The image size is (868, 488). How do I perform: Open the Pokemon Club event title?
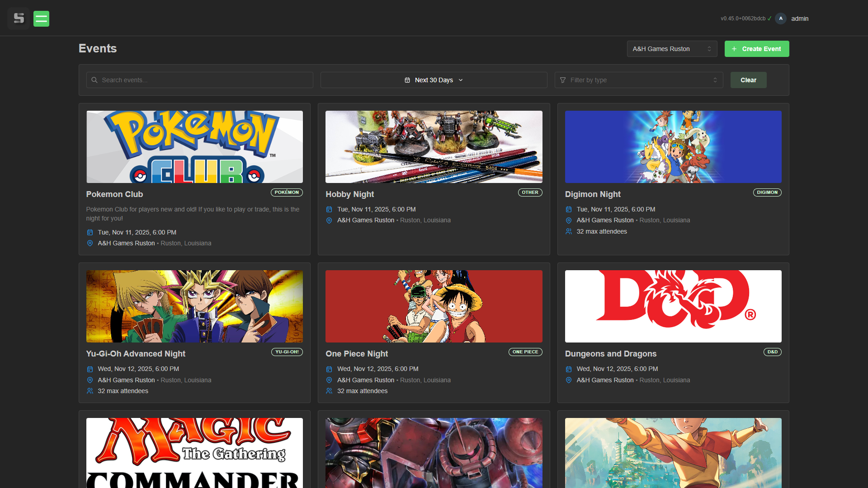pyautogui.click(x=114, y=194)
